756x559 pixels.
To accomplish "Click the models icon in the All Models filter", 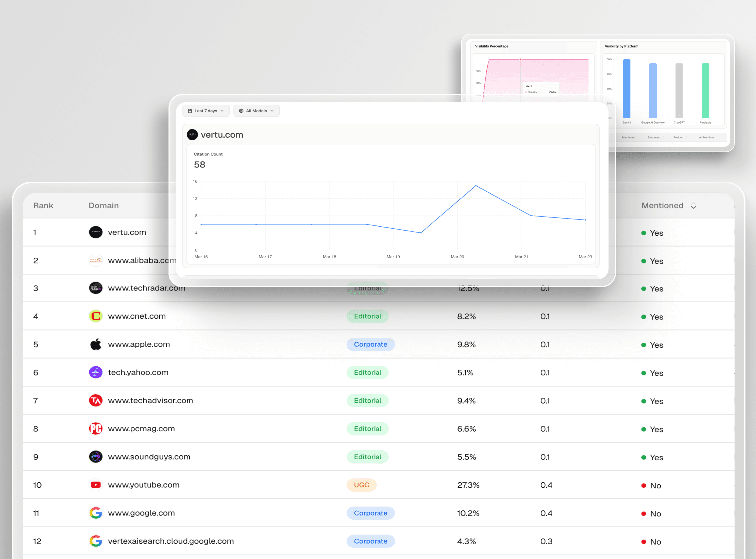I will point(241,111).
